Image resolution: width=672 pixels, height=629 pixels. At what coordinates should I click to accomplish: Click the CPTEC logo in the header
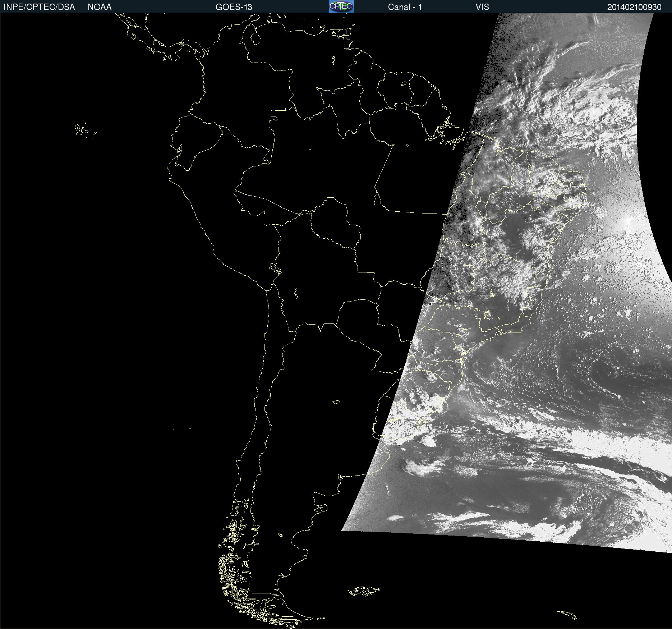(x=341, y=6)
